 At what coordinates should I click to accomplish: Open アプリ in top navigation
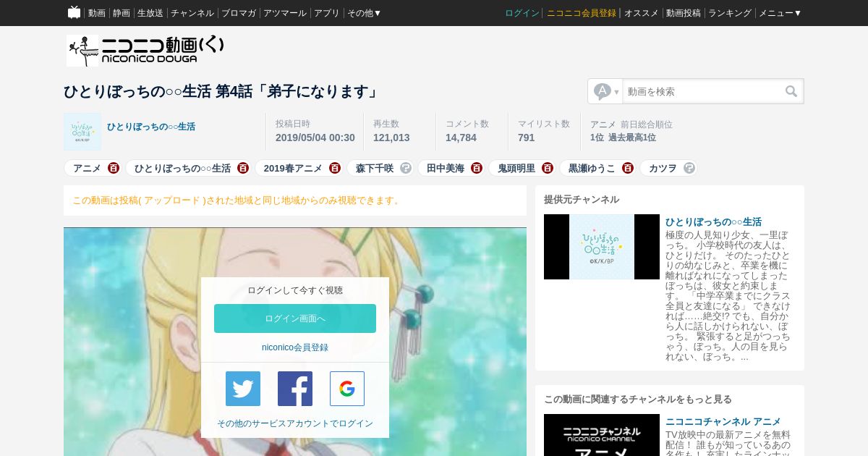point(327,13)
